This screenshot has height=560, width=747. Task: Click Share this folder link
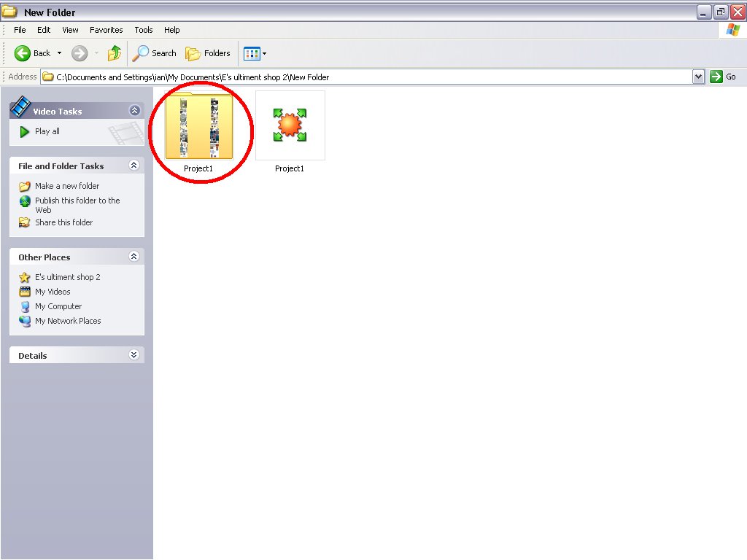64,222
